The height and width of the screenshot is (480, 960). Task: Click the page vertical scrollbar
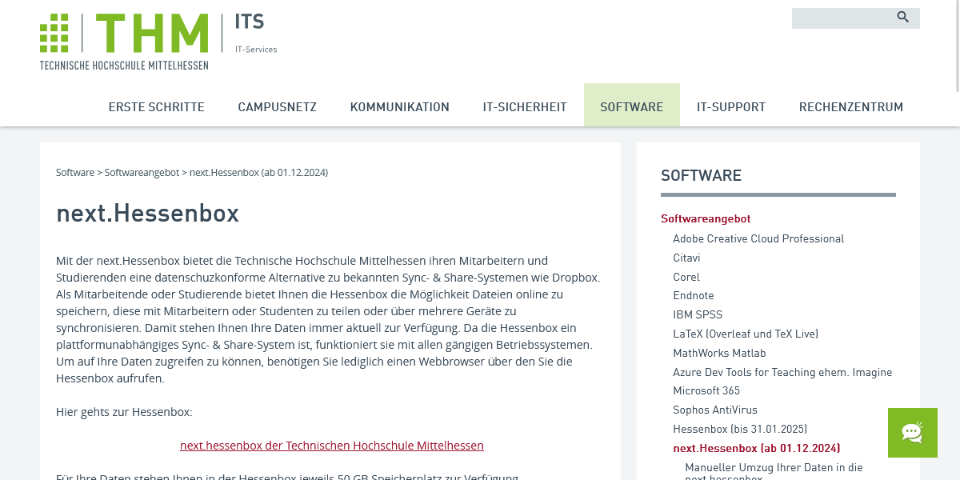pos(957,46)
